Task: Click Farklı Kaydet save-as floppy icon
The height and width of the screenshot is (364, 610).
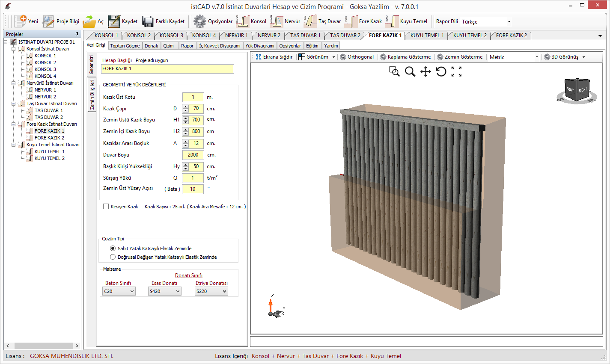Action: (148, 21)
